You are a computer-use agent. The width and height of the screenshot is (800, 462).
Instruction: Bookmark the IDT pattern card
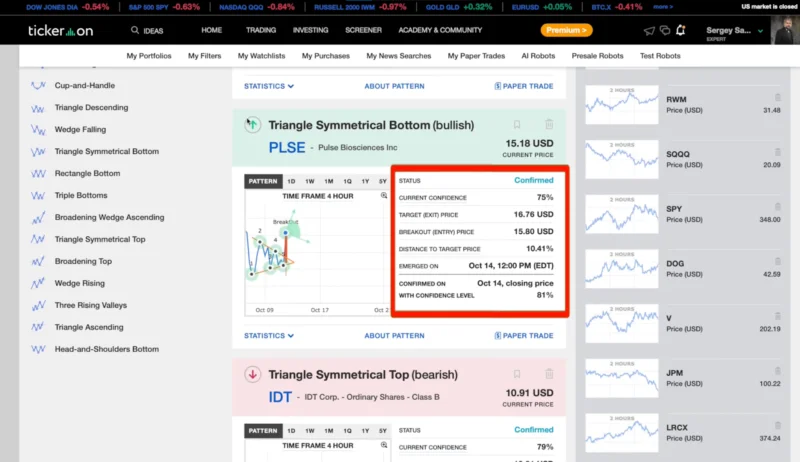517,374
